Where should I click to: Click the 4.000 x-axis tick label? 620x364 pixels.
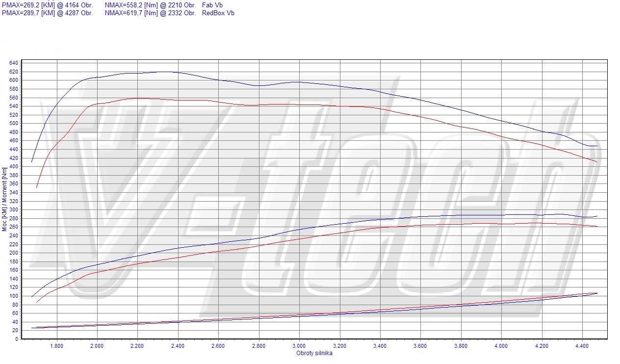tap(501, 346)
